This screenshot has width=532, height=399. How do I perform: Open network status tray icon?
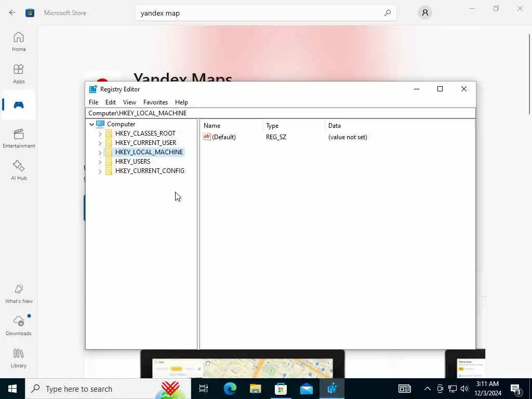pos(453,389)
